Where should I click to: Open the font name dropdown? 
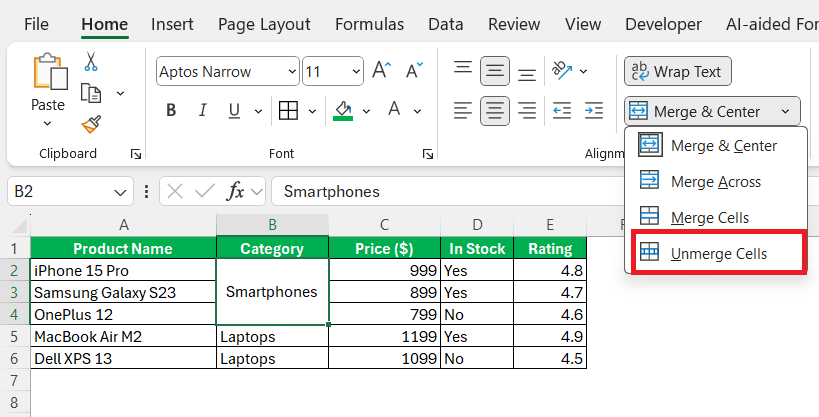tap(292, 72)
